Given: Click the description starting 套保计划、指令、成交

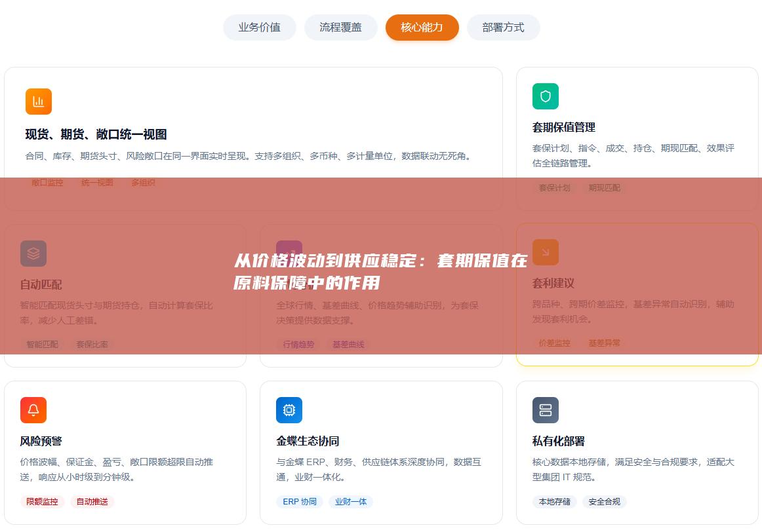Looking at the screenshot, I should click(x=633, y=155).
